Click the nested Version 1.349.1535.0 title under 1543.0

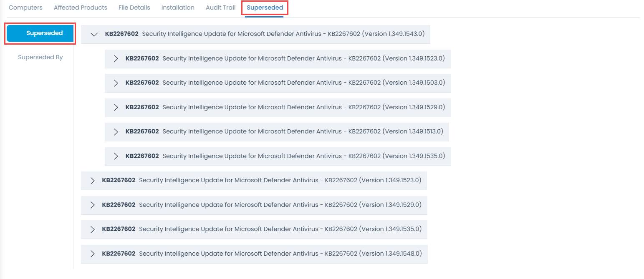[x=304, y=156]
